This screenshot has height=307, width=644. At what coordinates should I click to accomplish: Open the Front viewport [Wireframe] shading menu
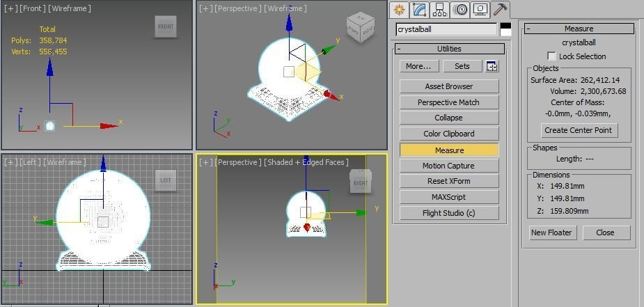coord(68,8)
